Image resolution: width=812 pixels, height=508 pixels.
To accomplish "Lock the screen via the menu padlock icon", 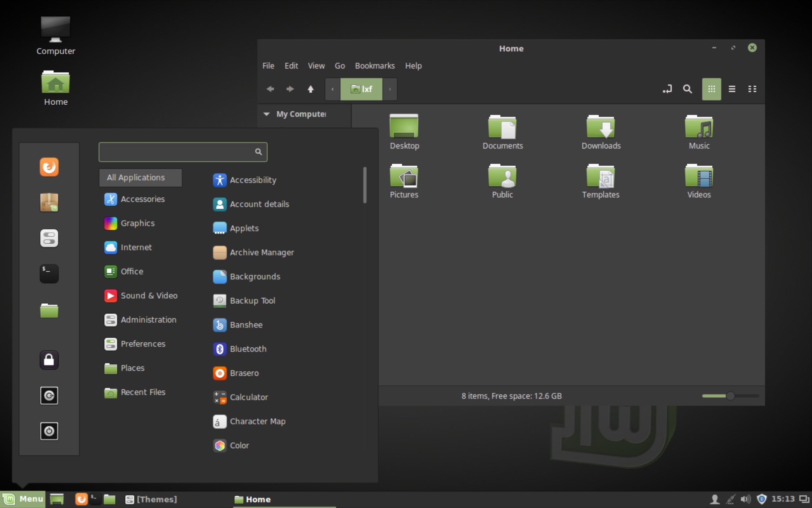I will [x=49, y=360].
